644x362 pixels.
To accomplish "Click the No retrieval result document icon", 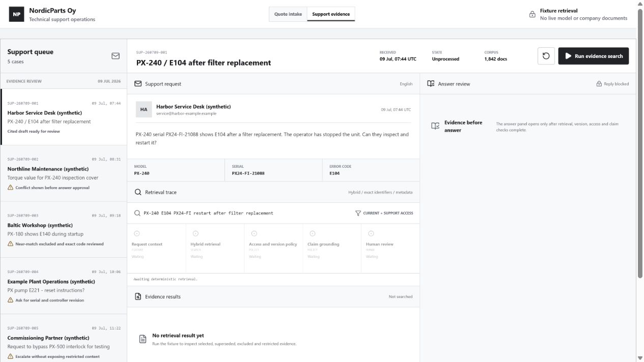I will point(143,339).
